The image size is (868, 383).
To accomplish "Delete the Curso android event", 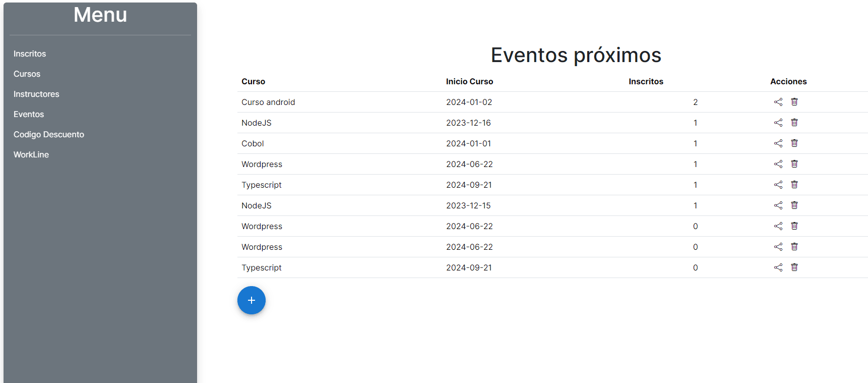I will coord(794,102).
